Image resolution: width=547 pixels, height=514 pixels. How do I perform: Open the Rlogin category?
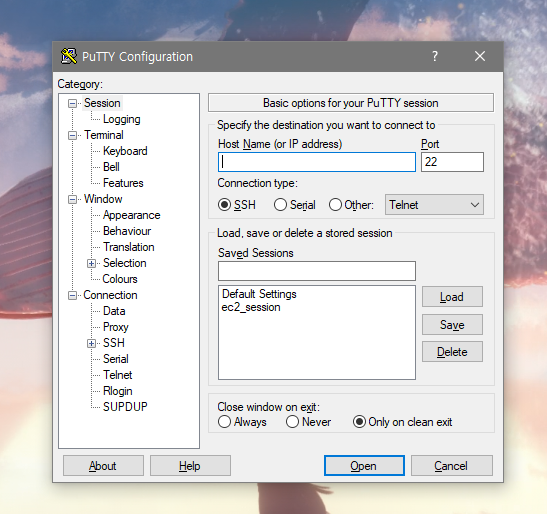point(118,391)
